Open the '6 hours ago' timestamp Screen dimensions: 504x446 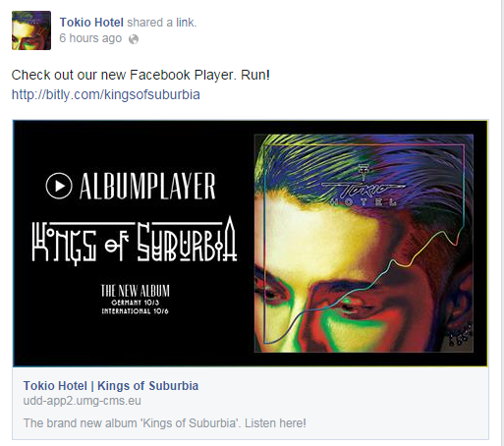point(90,38)
